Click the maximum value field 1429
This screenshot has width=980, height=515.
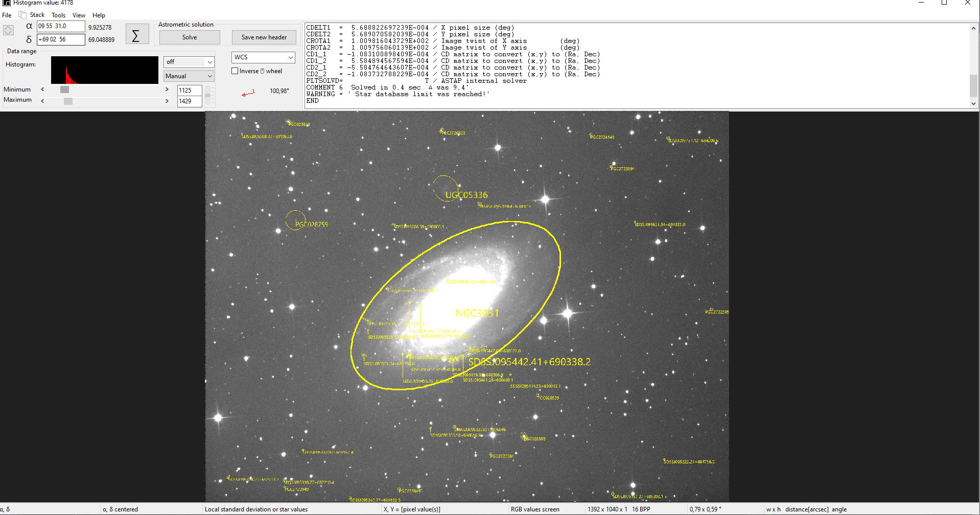[190, 101]
